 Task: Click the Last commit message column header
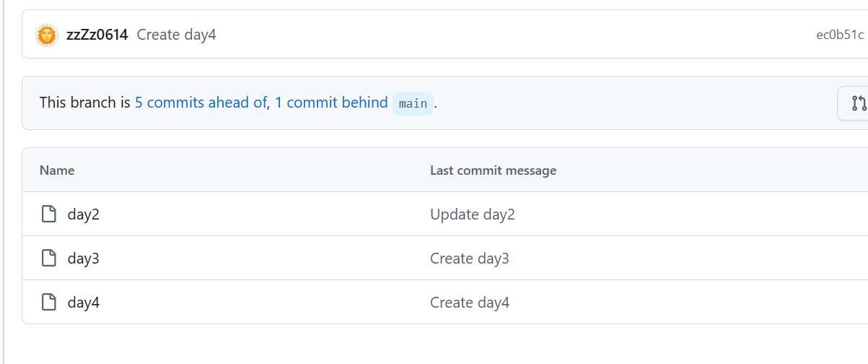click(x=493, y=170)
